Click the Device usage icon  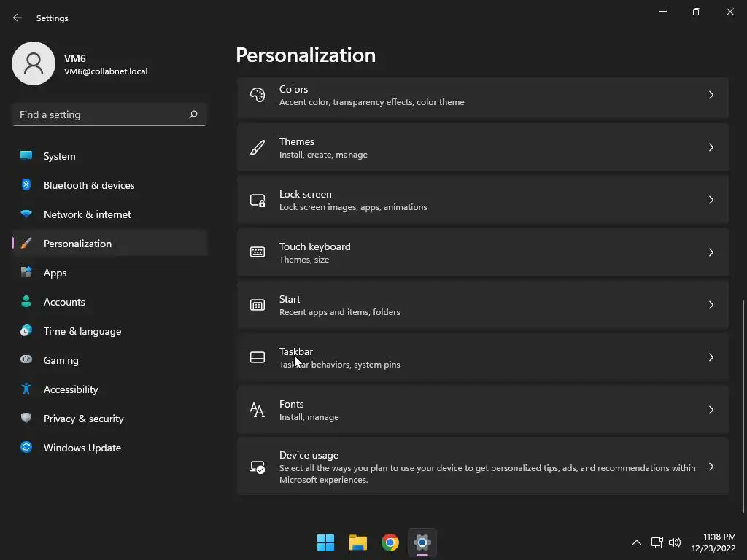(x=258, y=467)
